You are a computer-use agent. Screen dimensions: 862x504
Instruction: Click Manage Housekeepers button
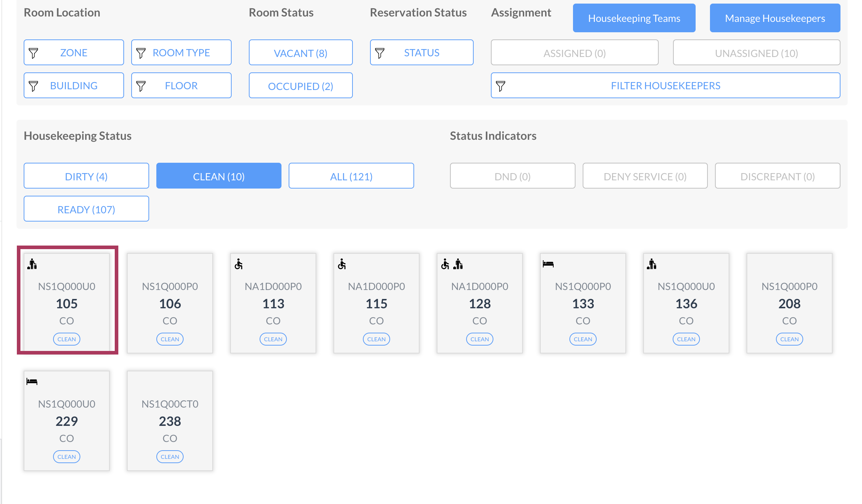pos(775,18)
